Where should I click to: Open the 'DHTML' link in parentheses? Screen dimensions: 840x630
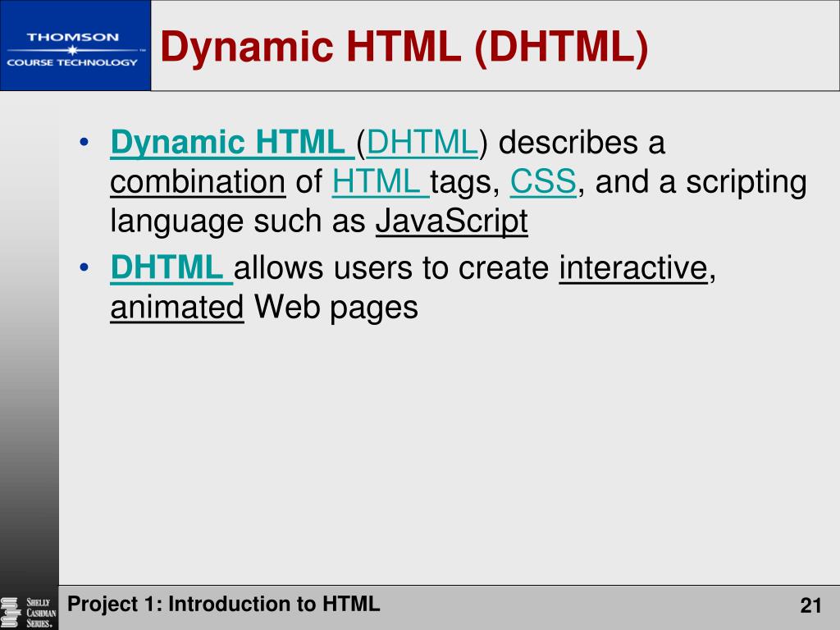422,143
